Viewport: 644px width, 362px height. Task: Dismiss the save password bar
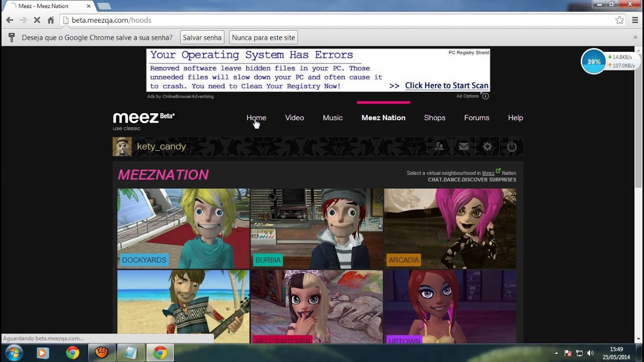635,37
